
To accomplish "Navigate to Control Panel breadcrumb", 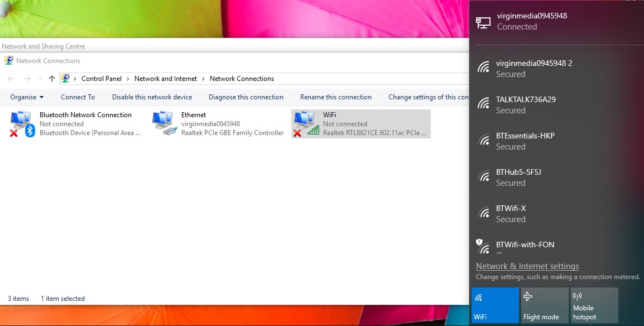I will click(102, 78).
